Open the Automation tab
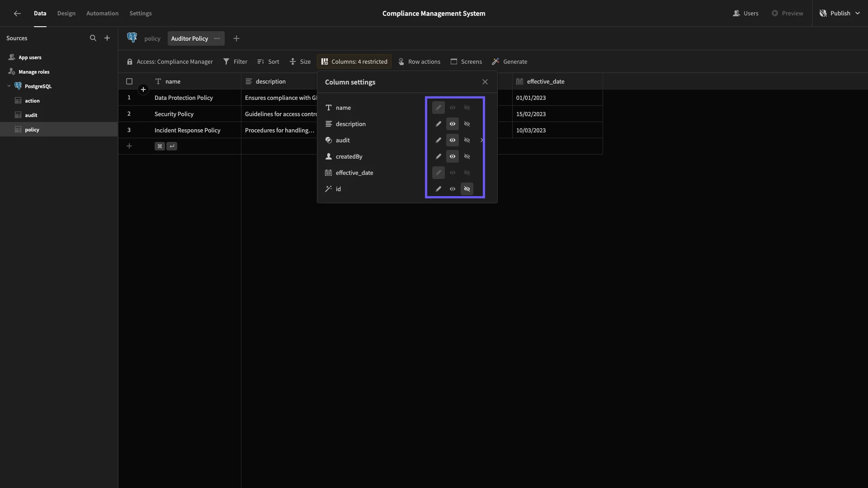This screenshot has height=488, width=868. [102, 14]
